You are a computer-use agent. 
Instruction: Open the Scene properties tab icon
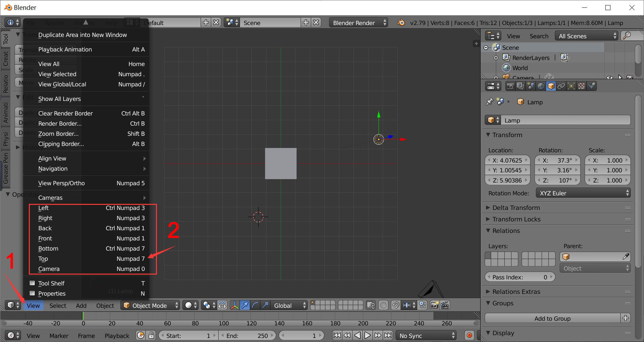pos(530,86)
